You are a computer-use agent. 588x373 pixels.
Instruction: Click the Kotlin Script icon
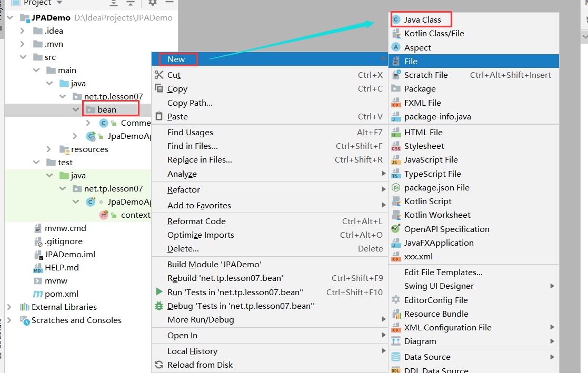[x=396, y=201]
